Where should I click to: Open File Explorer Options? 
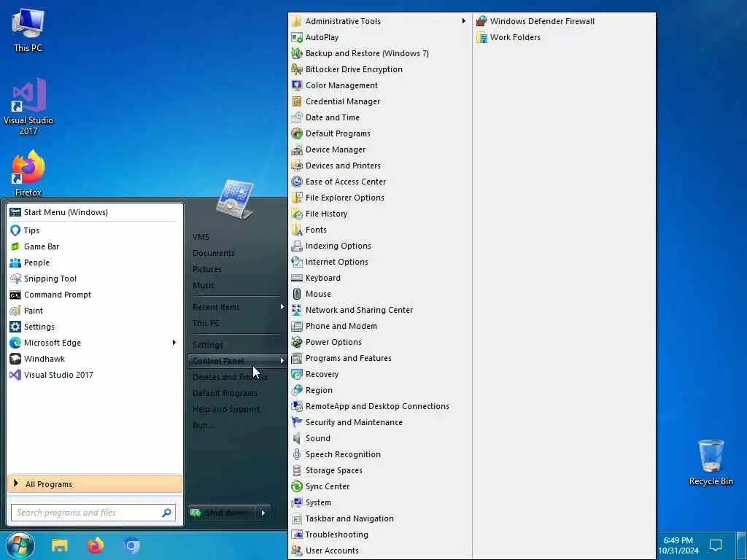point(379,198)
